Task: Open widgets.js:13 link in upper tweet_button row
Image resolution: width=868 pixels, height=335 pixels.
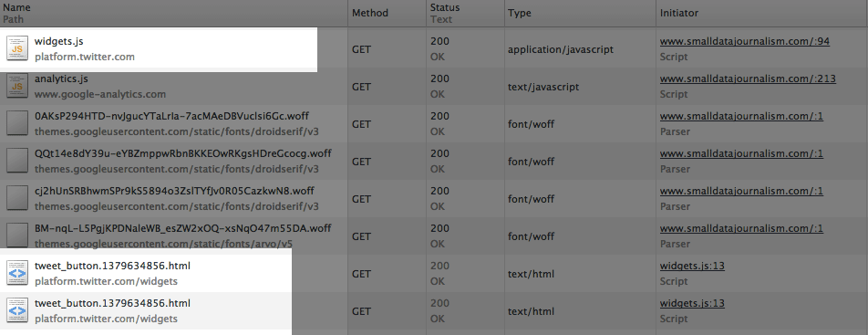Action: tap(692, 267)
